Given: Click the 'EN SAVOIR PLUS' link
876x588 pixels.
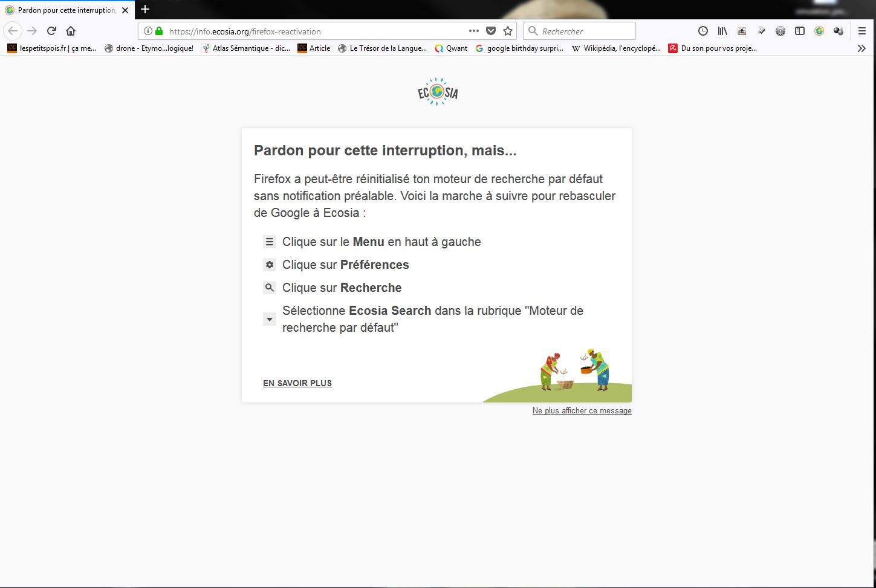Looking at the screenshot, I should click(297, 383).
